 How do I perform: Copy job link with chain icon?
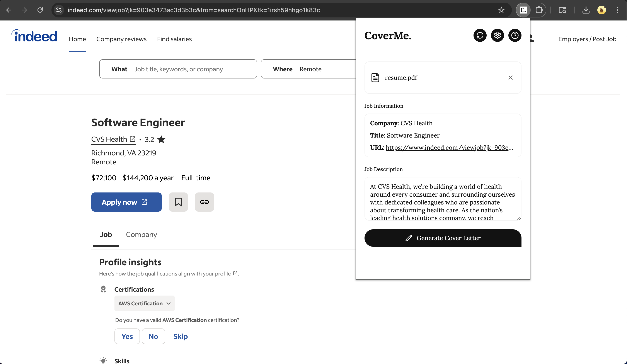pyautogui.click(x=204, y=202)
